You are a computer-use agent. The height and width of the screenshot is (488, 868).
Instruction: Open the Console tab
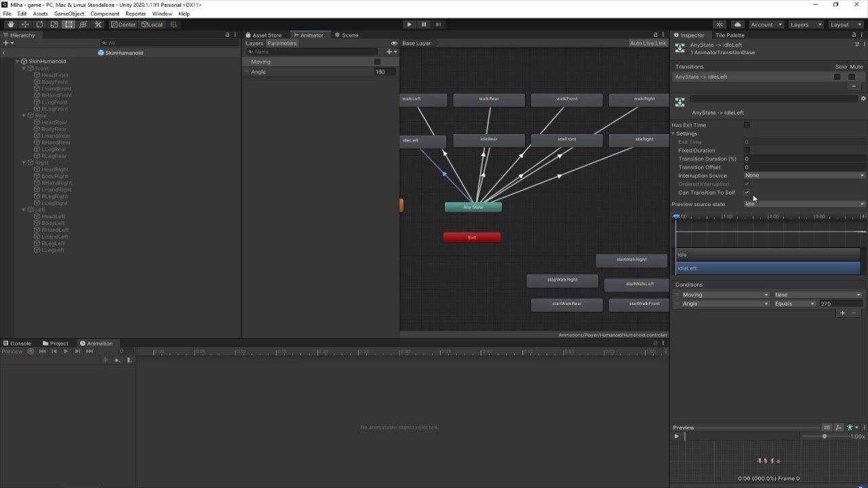click(17, 344)
